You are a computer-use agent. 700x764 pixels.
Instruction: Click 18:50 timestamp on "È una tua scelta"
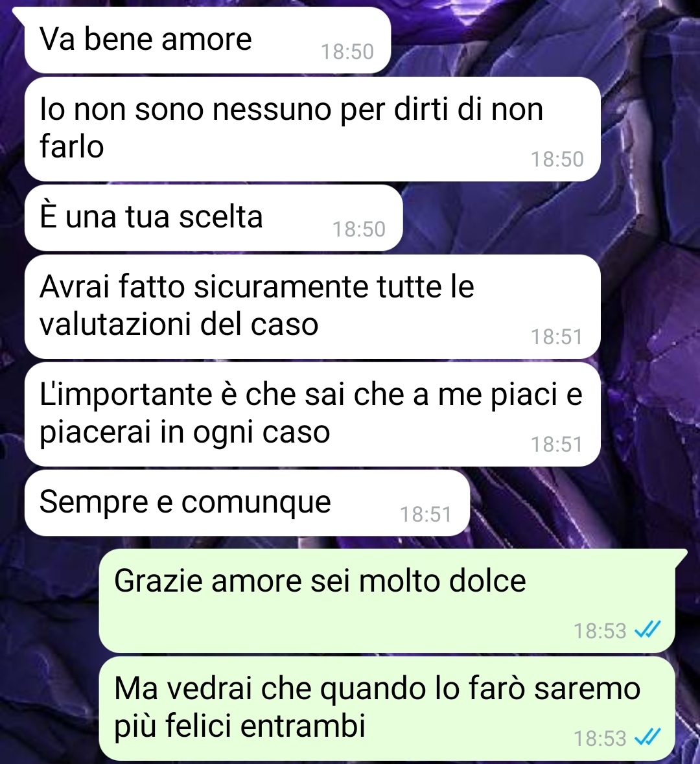click(359, 229)
